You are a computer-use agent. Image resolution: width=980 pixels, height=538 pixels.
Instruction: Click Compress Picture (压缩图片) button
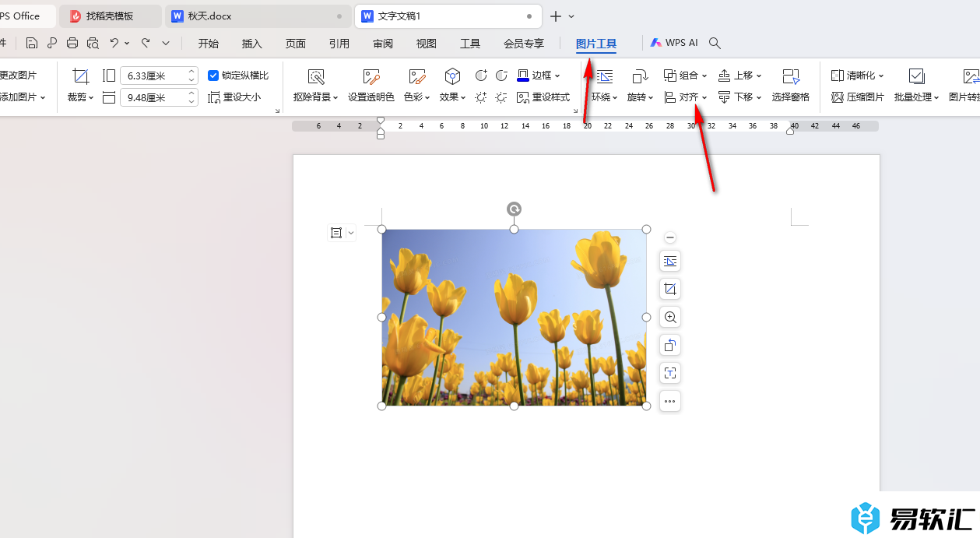[858, 97]
